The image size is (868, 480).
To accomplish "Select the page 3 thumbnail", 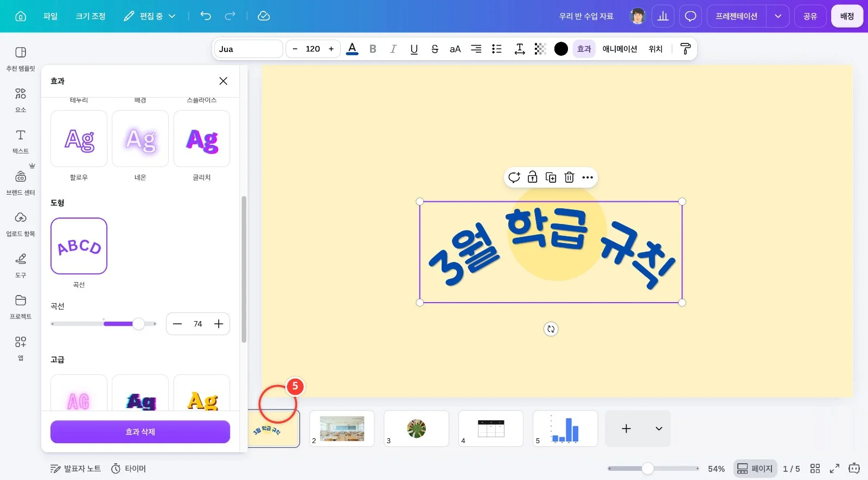I will click(416, 428).
